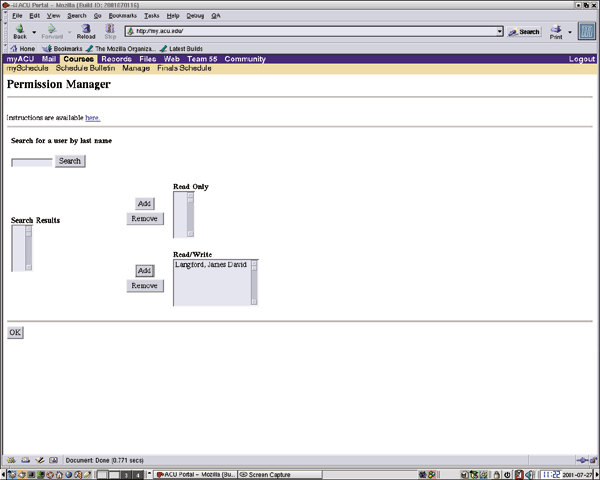
Task: Select Langford, James David in Read/Write list
Action: [x=211, y=265]
